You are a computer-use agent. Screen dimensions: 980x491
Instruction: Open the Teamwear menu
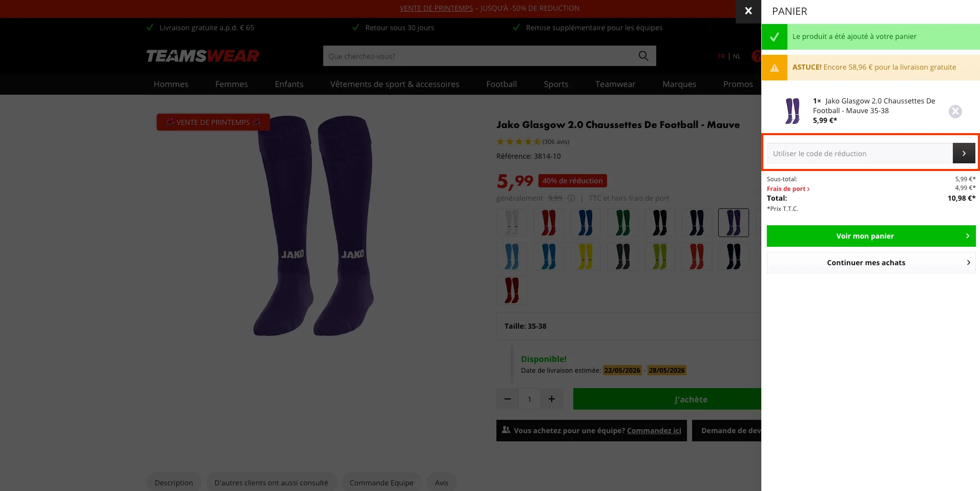click(x=615, y=84)
